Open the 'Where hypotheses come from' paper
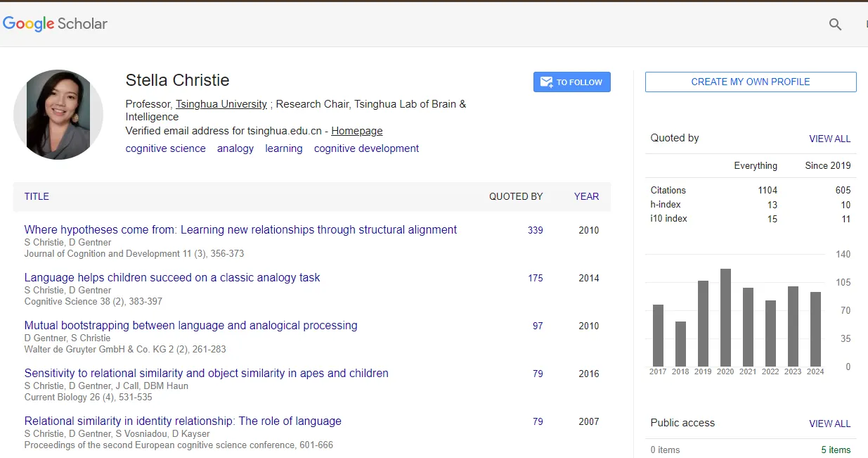 pos(240,229)
